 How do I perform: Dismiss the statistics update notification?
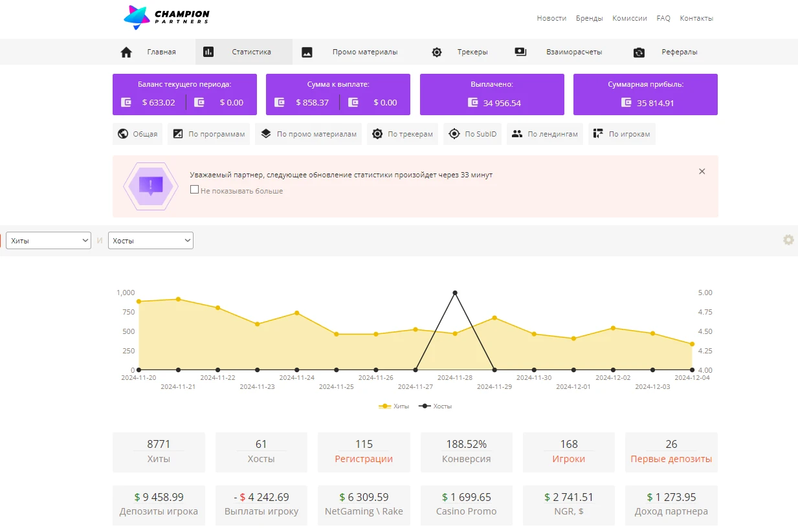click(702, 172)
